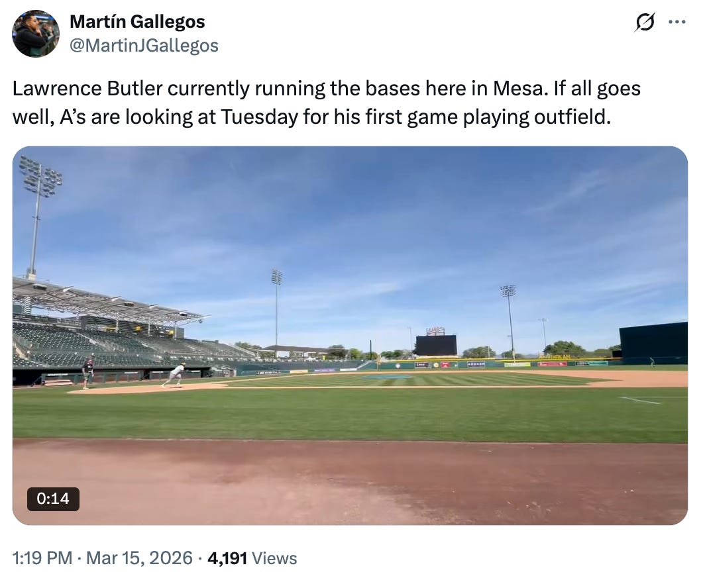The width and height of the screenshot is (705, 588).
Task: Click the 4,191 view count number
Action: click(x=227, y=558)
